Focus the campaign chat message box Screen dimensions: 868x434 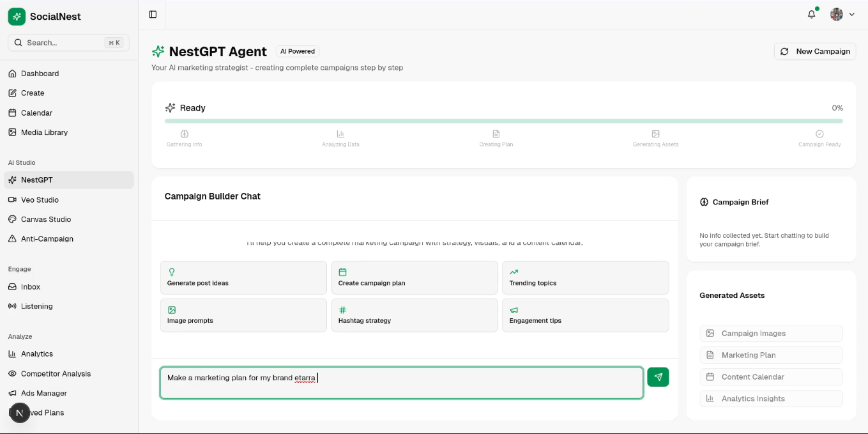point(401,383)
